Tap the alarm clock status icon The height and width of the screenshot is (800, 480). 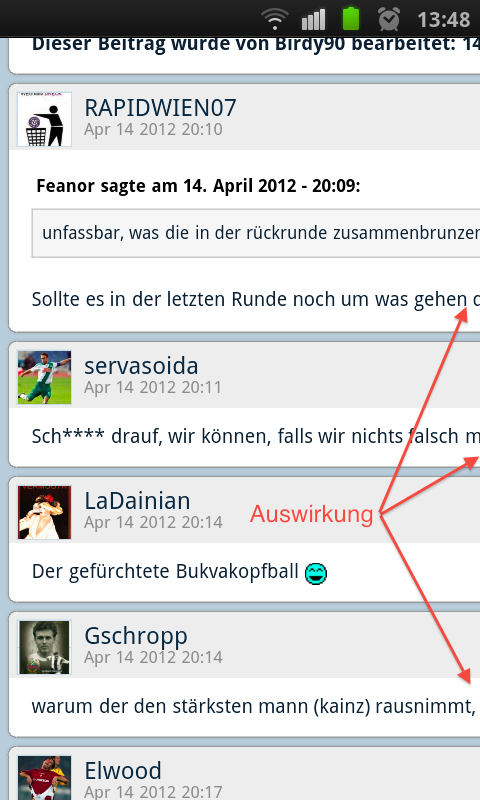[389, 19]
